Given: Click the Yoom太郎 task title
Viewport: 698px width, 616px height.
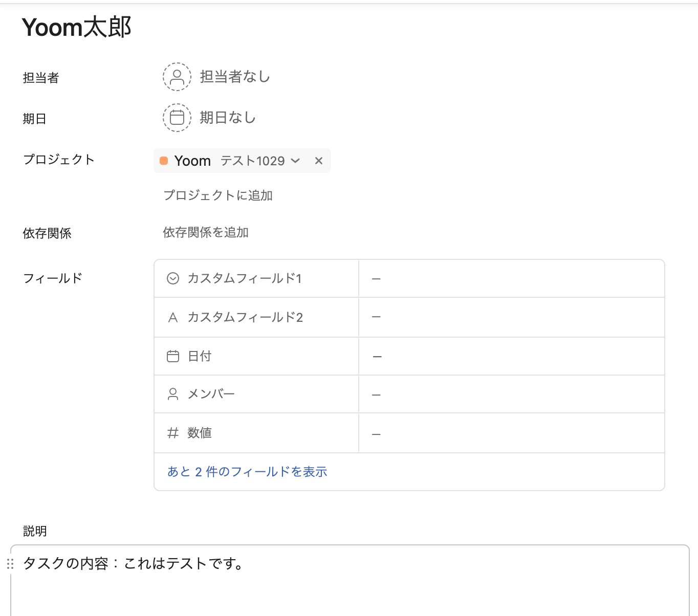Looking at the screenshot, I should coord(77,28).
